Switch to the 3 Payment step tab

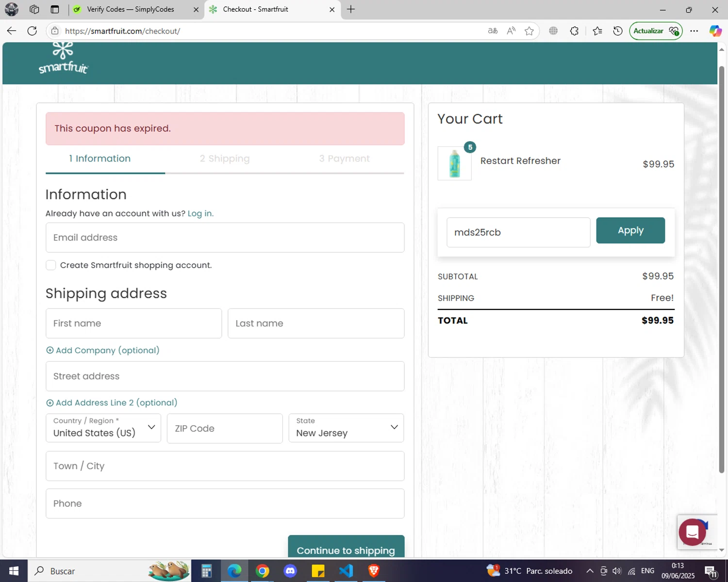(x=345, y=159)
